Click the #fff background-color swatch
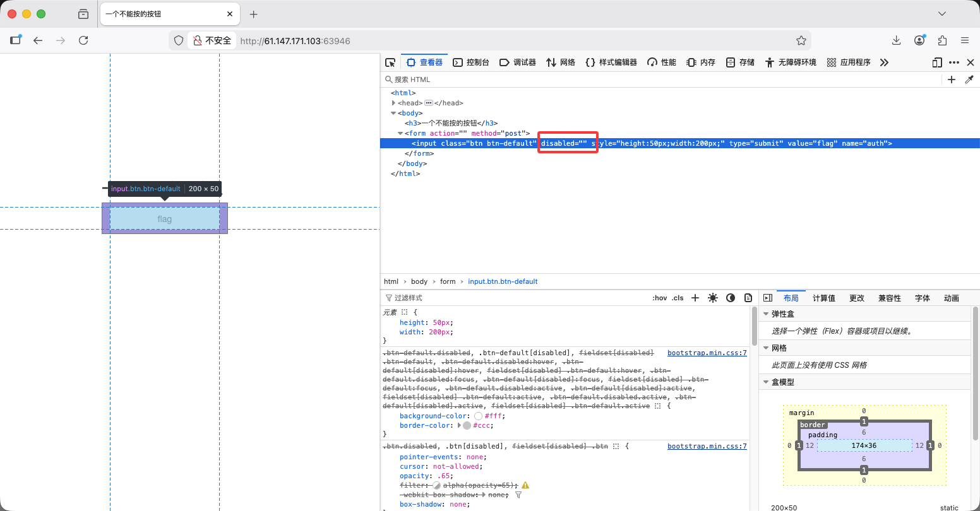The height and width of the screenshot is (511, 980). click(x=478, y=416)
